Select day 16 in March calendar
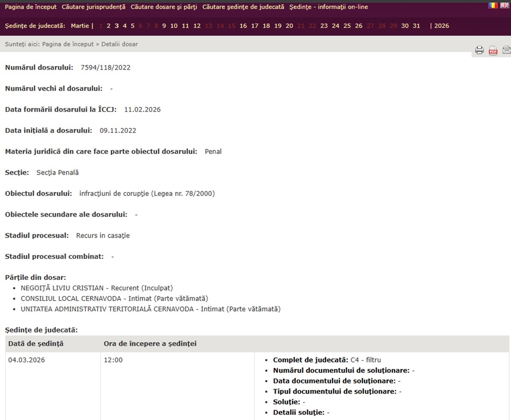The width and height of the screenshot is (511, 420). pyautogui.click(x=243, y=26)
